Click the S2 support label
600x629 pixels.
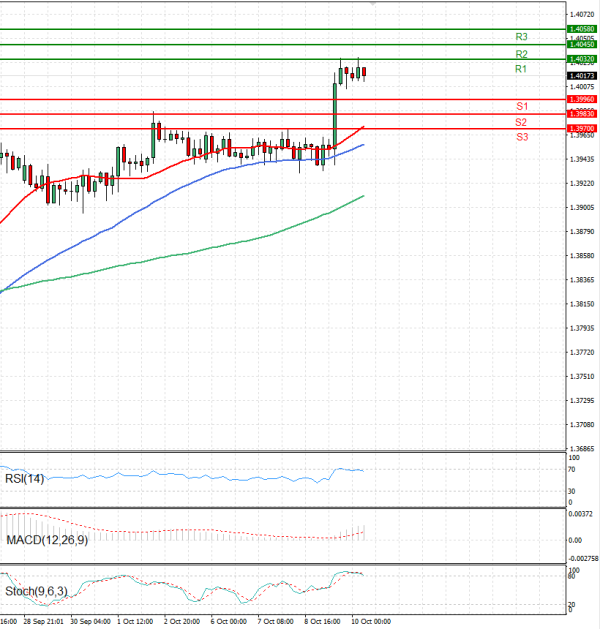click(522, 121)
